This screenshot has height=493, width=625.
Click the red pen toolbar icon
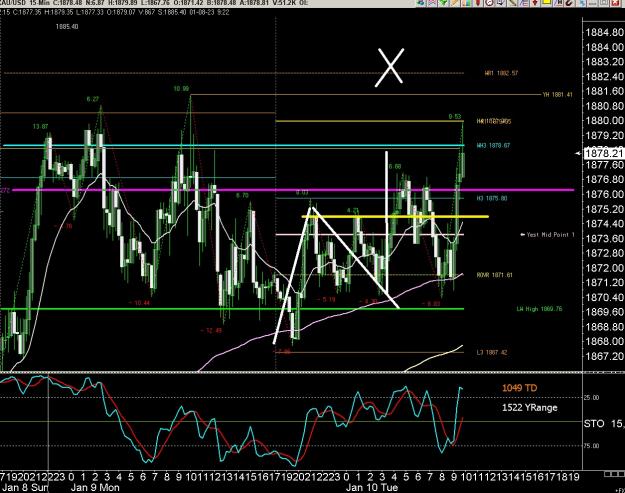pyautogui.click(x=478, y=3)
